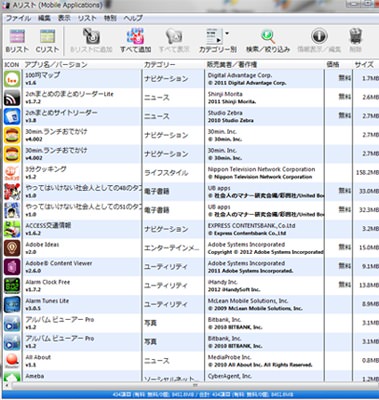Open the 表示 menu
379x400 pixels.
click(64, 18)
